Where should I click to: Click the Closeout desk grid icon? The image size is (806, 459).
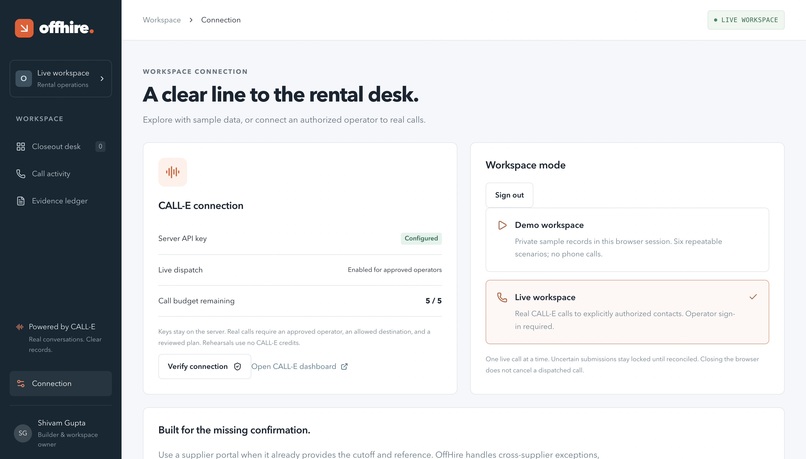(x=21, y=146)
